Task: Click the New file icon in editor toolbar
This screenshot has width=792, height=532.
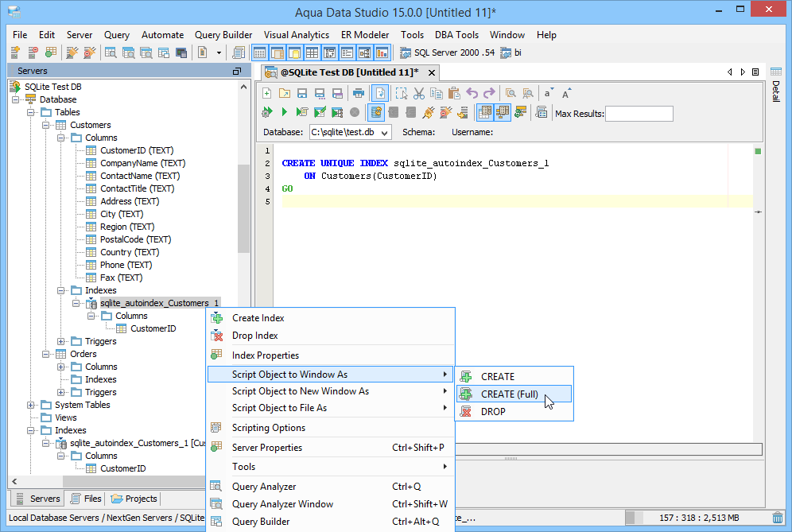Action: pyautogui.click(x=266, y=94)
